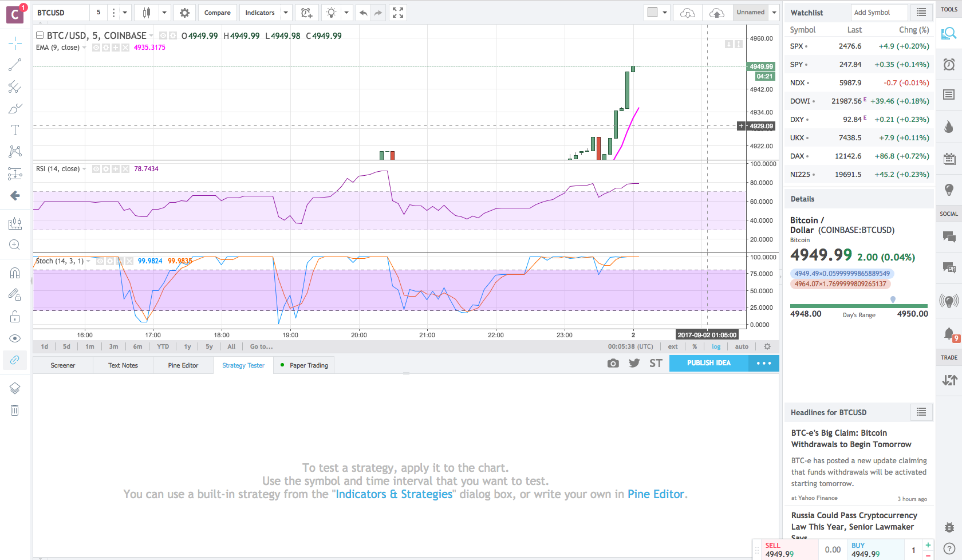Open the object tree layers icon
962x560 pixels.
[x=15, y=388]
